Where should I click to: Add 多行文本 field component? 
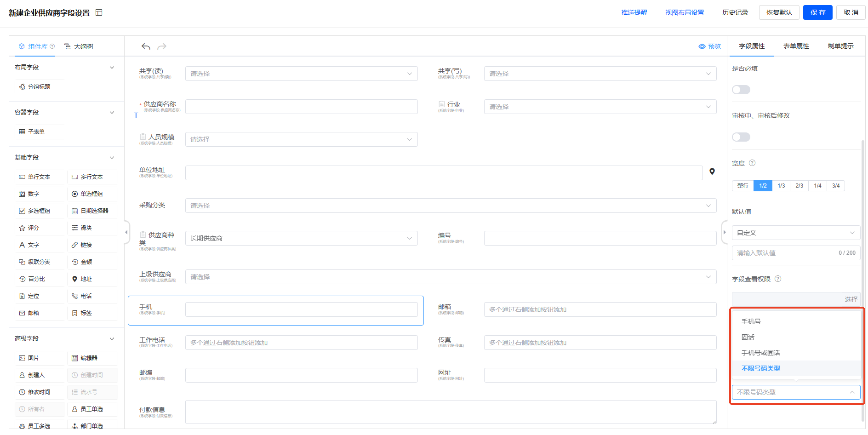[x=92, y=177]
